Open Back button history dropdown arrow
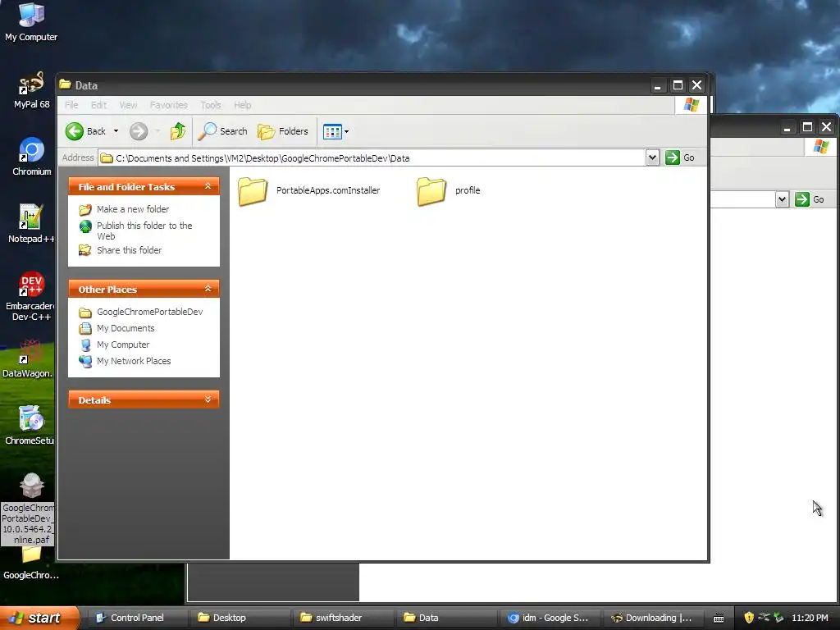 pyautogui.click(x=116, y=131)
